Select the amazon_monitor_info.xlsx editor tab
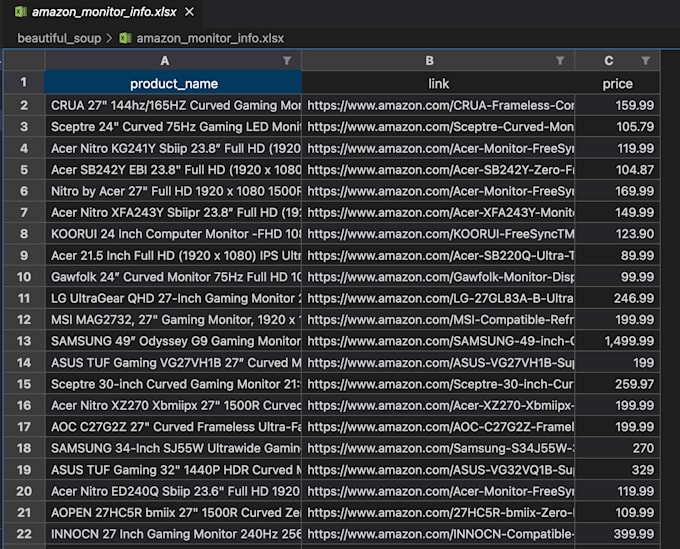Viewport: 680px width, 549px height. pos(103,12)
